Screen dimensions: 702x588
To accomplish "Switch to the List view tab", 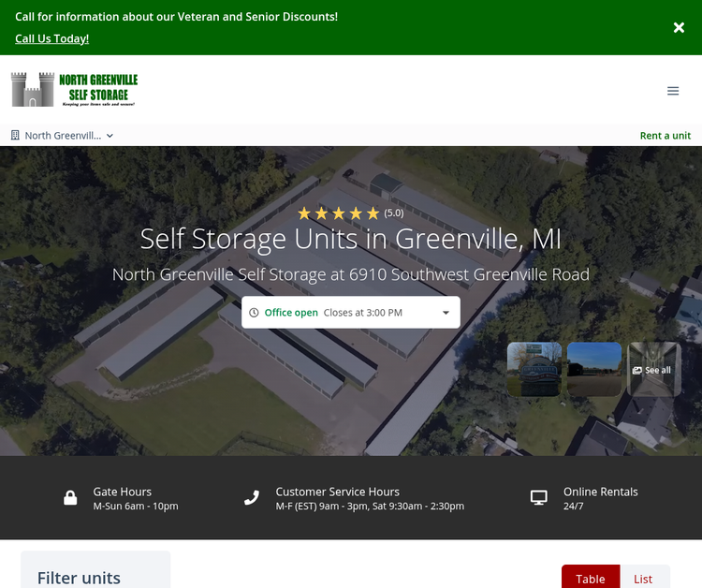I will click(643, 578).
